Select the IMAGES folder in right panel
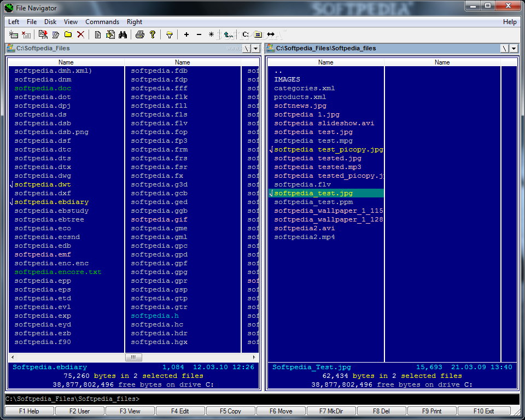 [x=287, y=80]
